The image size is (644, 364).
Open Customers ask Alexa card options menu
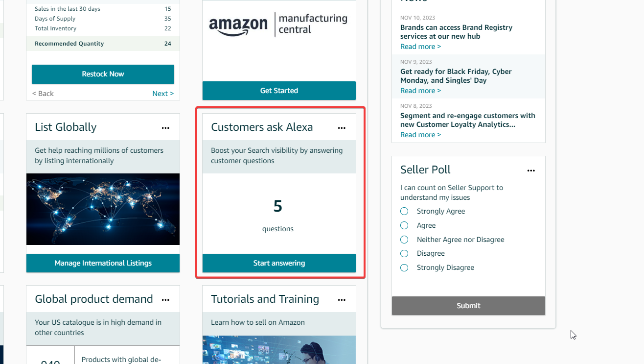(x=342, y=128)
